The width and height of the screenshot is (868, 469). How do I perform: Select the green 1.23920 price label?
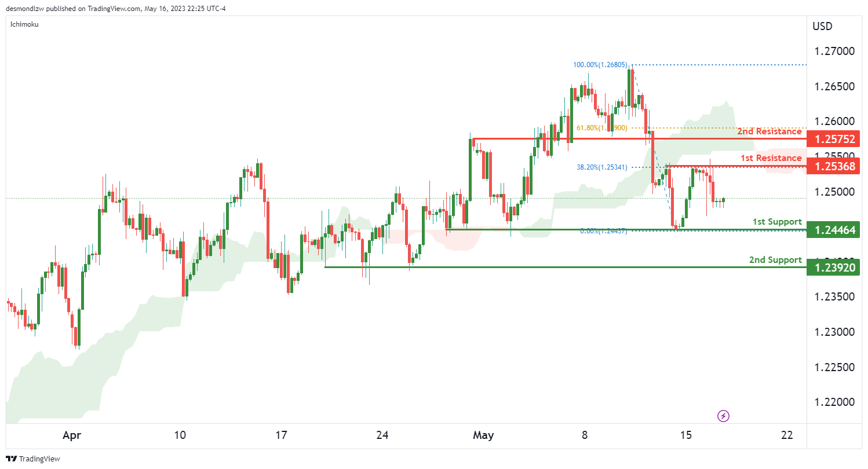click(x=834, y=268)
